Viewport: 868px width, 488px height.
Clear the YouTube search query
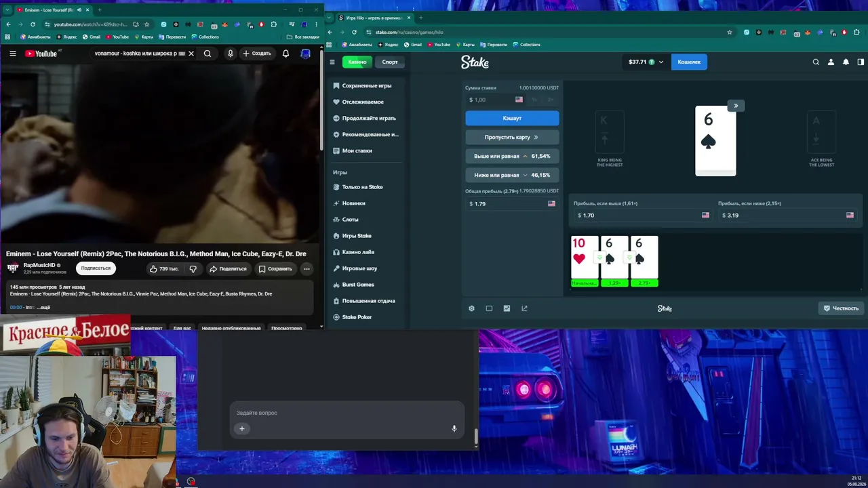coord(191,54)
